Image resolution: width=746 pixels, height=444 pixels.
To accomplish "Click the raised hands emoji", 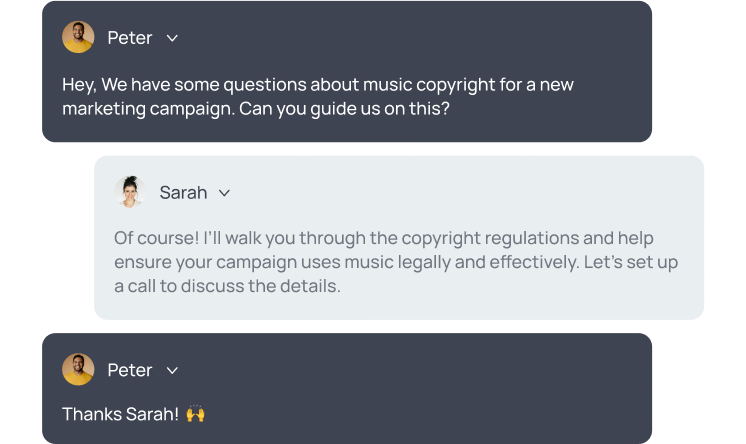I will click(x=195, y=414).
